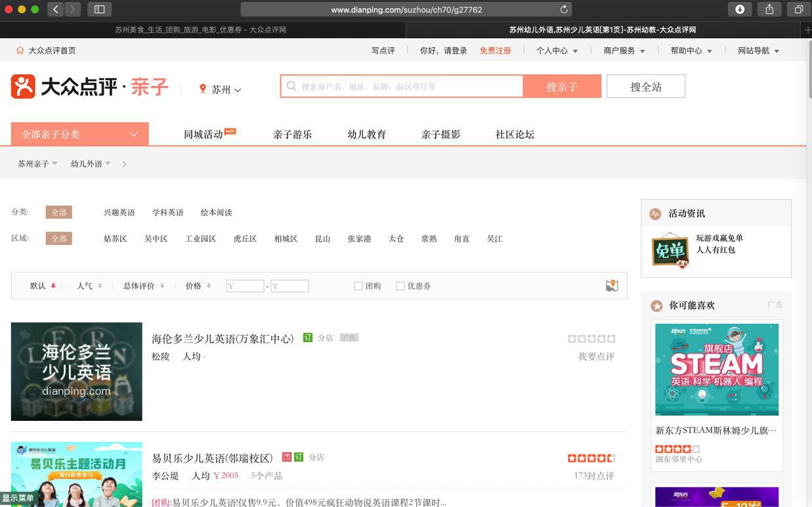Screen dimensions: 812x507
Task: Click the minimum price input field
Action: click(x=245, y=286)
